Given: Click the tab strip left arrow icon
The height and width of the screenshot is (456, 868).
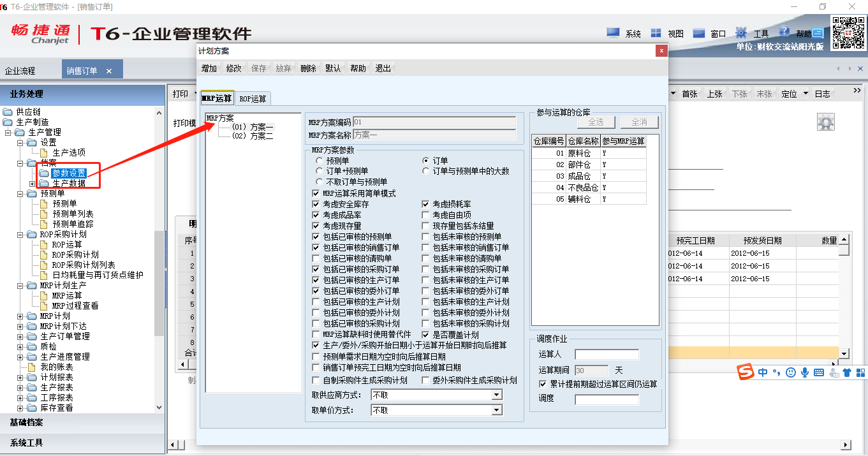Looking at the screenshot, I should click(839, 69).
